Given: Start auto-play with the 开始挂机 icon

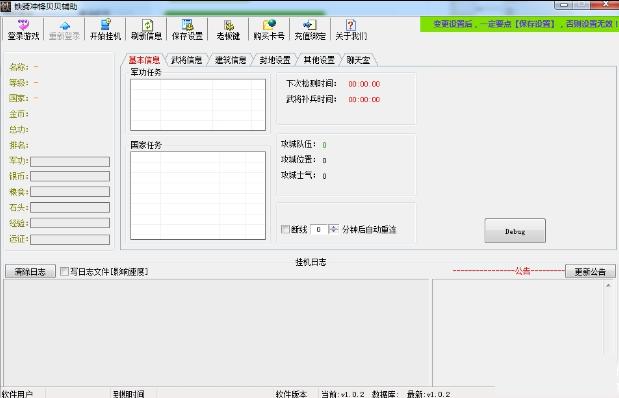Looking at the screenshot, I should click(105, 30).
